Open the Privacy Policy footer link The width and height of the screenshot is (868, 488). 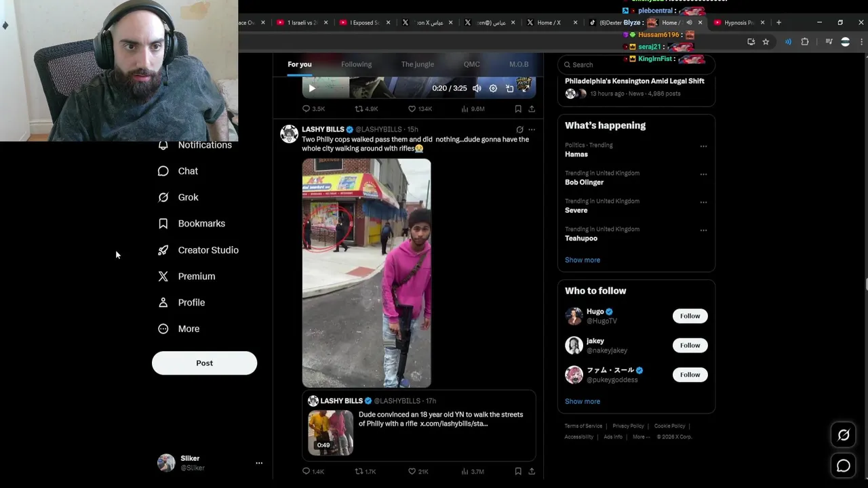[628, 426]
